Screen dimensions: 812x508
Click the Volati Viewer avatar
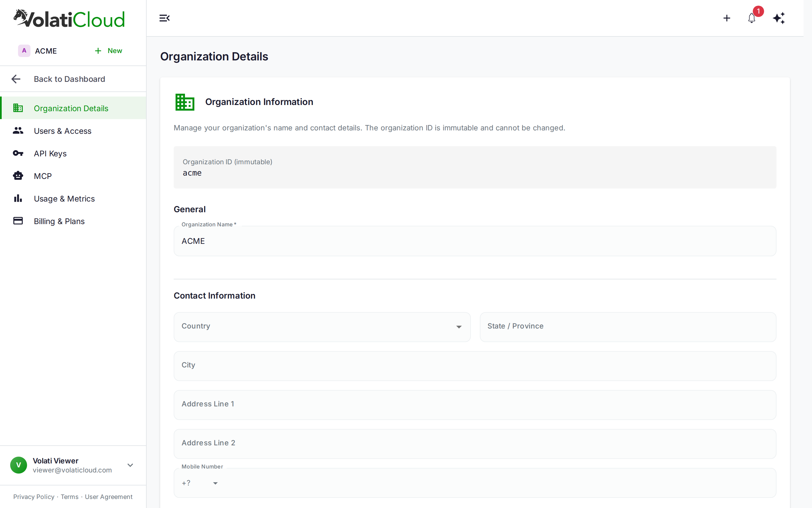[19, 465]
